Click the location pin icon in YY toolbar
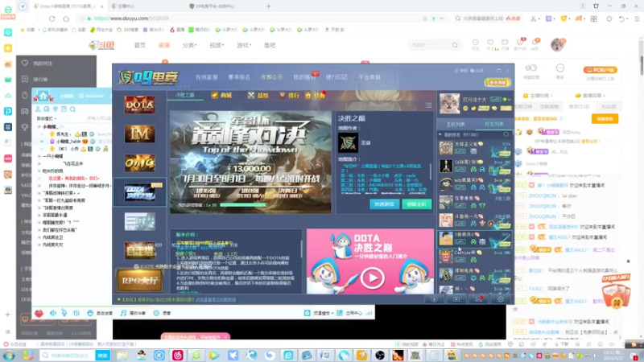 tap(55, 109)
